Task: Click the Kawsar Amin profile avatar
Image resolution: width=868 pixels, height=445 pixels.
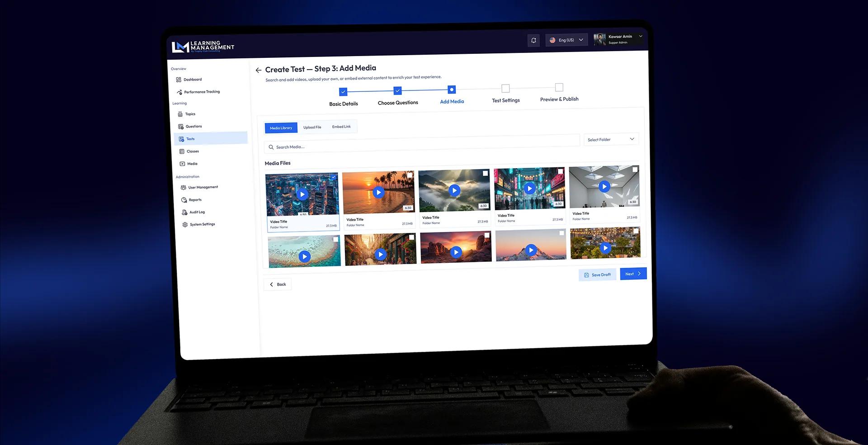Action: 599,39
